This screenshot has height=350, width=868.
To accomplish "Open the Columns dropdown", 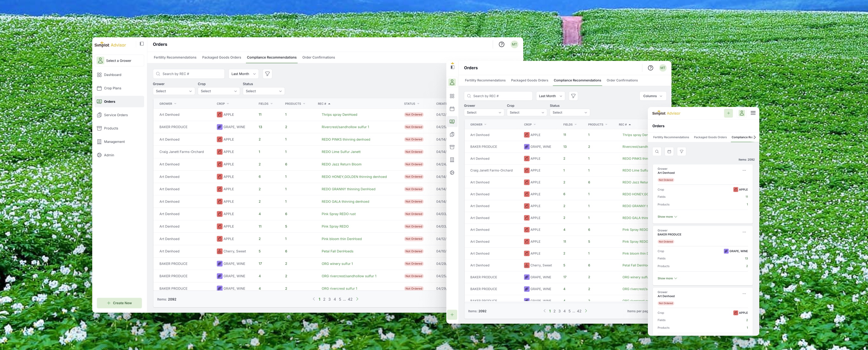I will point(652,96).
